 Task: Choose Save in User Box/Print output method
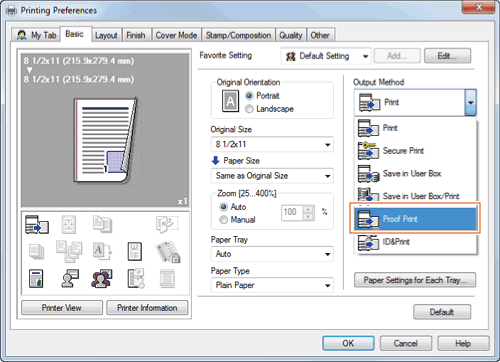[415, 196]
